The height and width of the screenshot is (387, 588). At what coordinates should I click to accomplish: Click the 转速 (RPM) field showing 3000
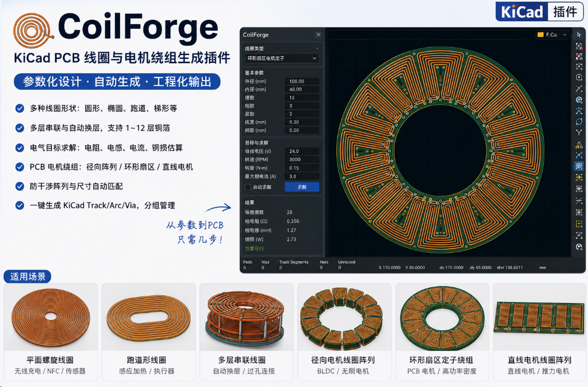(302, 159)
